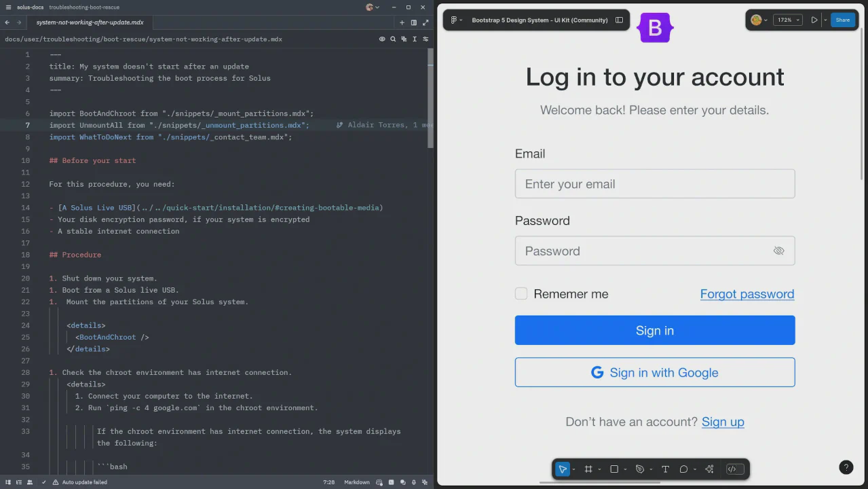Select system-not-working-after-update.mdx tab
868x489 pixels.
click(x=90, y=22)
